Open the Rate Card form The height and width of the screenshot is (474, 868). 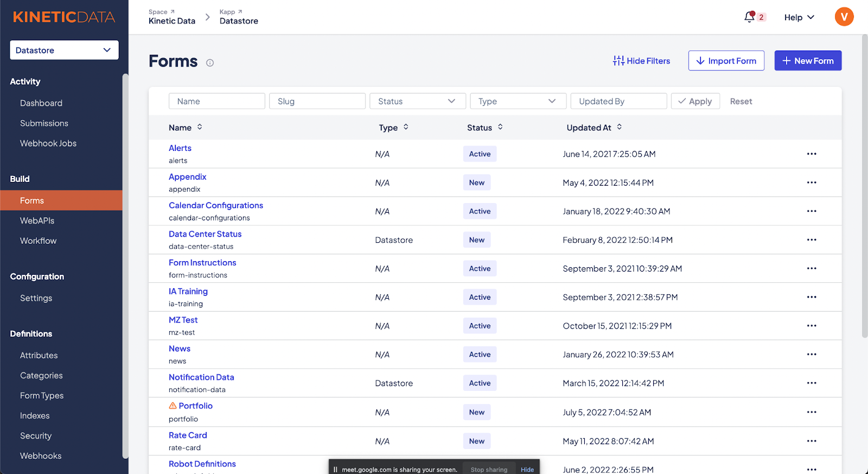coord(188,435)
